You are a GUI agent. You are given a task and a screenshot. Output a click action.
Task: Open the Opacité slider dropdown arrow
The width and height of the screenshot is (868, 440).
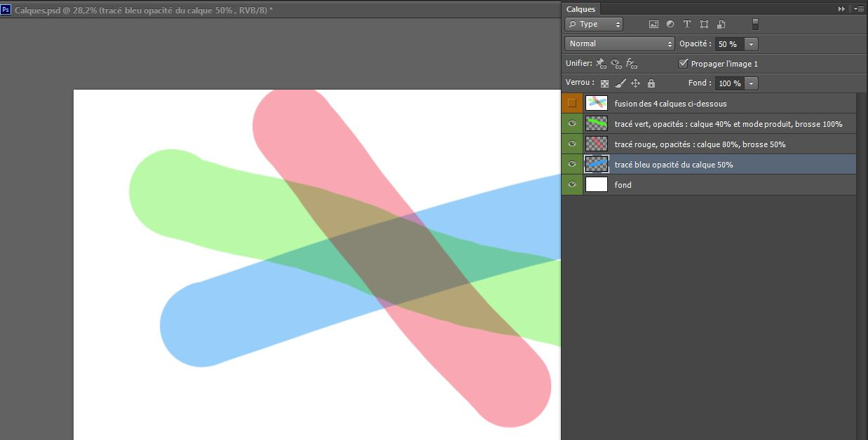pos(752,44)
